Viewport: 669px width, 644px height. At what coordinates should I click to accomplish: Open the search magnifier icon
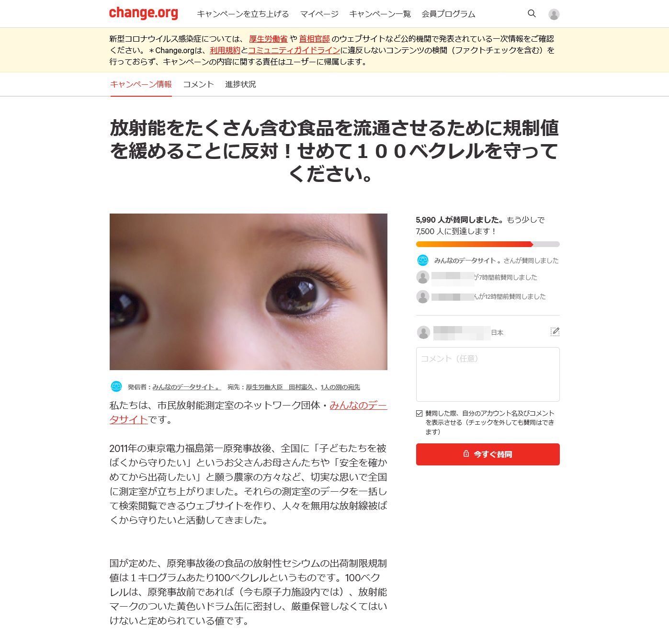point(532,14)
